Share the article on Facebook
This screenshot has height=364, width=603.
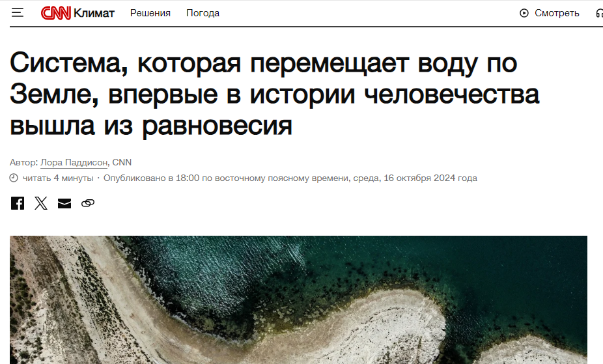[x=18, y=203]
